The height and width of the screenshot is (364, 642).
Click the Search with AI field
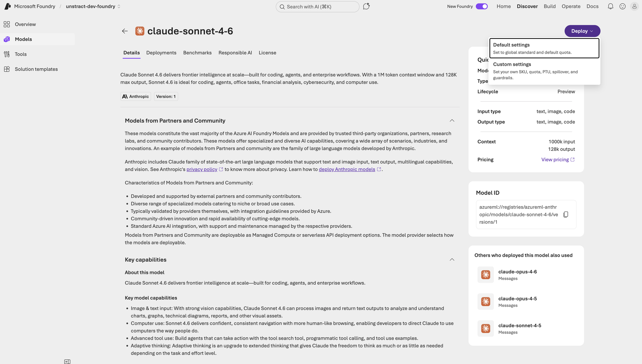point(317,7)
